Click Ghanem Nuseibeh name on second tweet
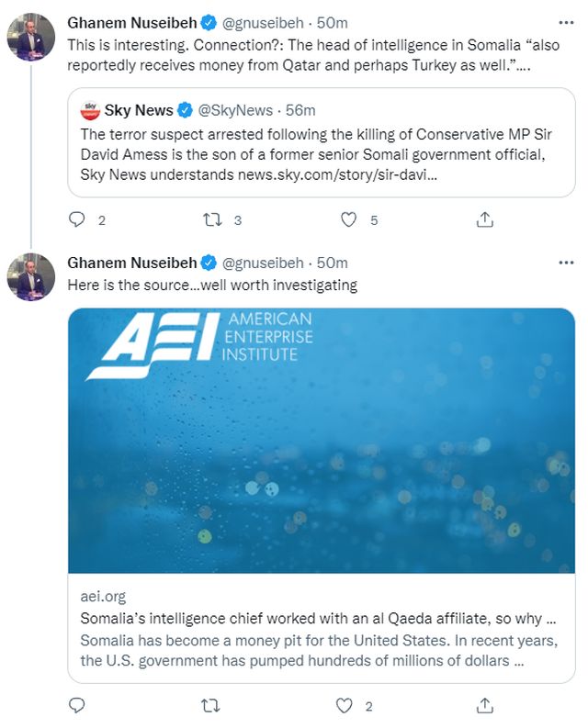This screenshot has height=728, width=588. point(131,263)
